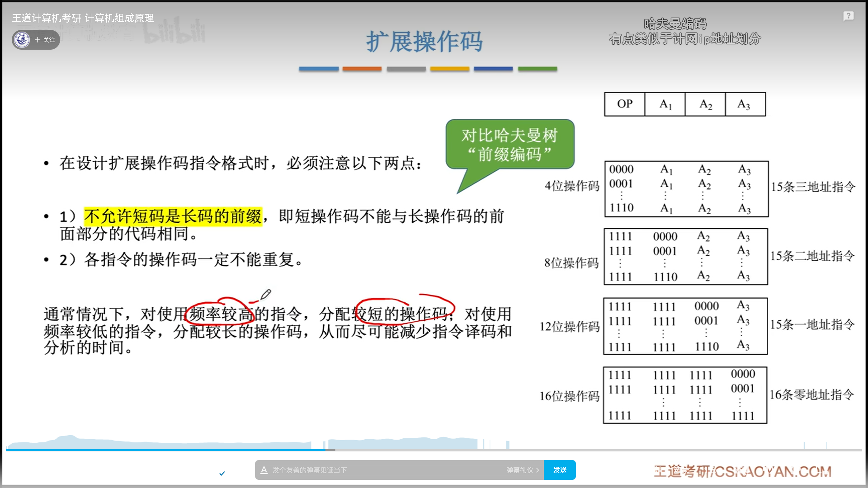Open the uploader avatar profile
Image resolution: width=868 pixels, height=488 pixels.
pyautogui.click(x=22, y=40)
